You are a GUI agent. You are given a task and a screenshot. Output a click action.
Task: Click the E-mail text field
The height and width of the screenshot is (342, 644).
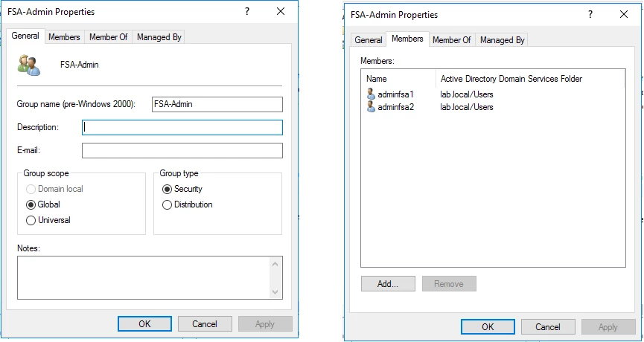pos(182,150)
